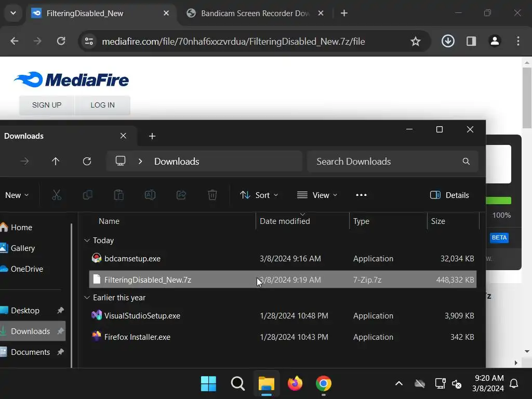The height and width of the screenshot is (399, 532).
Task: Click the MediaFire logo
Action: click(71, 79)
